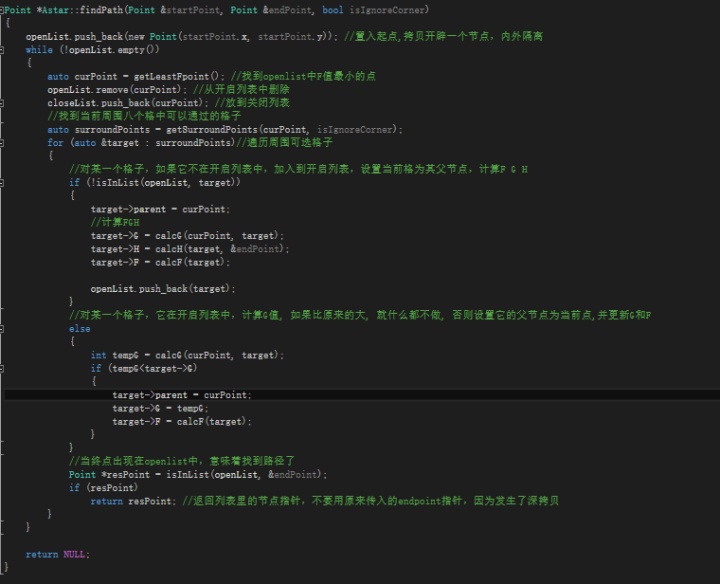Click target->H = calcH line

[x=190, y=249]
